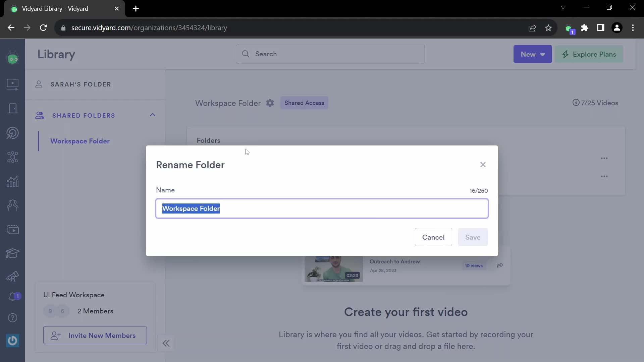Click the search magnifier icon
This screenshot has height=362, width=644.
(x=246, y=54)
